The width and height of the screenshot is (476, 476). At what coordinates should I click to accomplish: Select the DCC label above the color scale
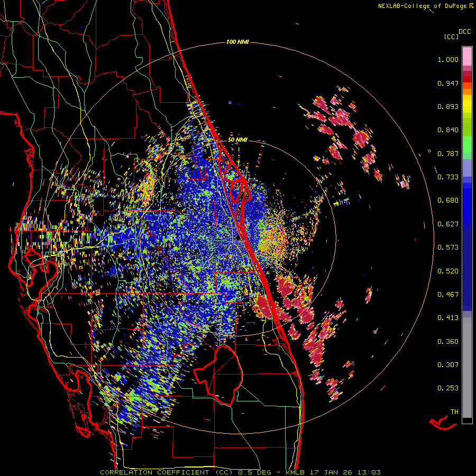pyautogui.click(x=465, y=32)
